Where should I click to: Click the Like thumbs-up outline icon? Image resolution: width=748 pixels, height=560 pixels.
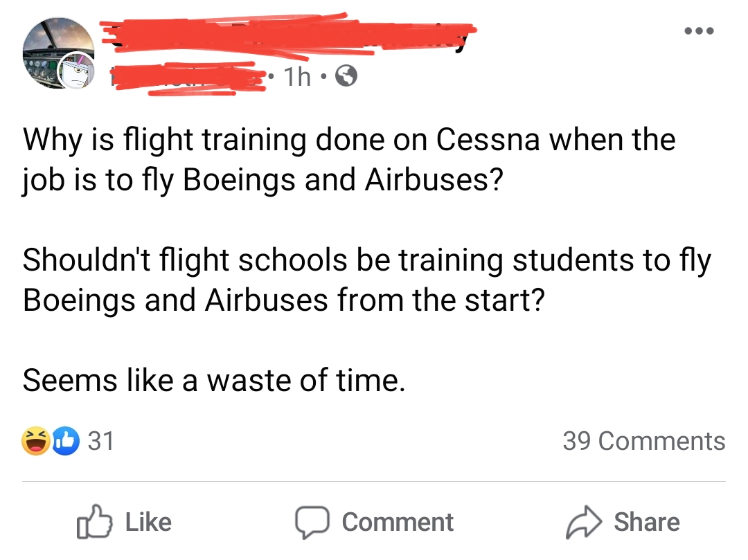click(94, 522)
